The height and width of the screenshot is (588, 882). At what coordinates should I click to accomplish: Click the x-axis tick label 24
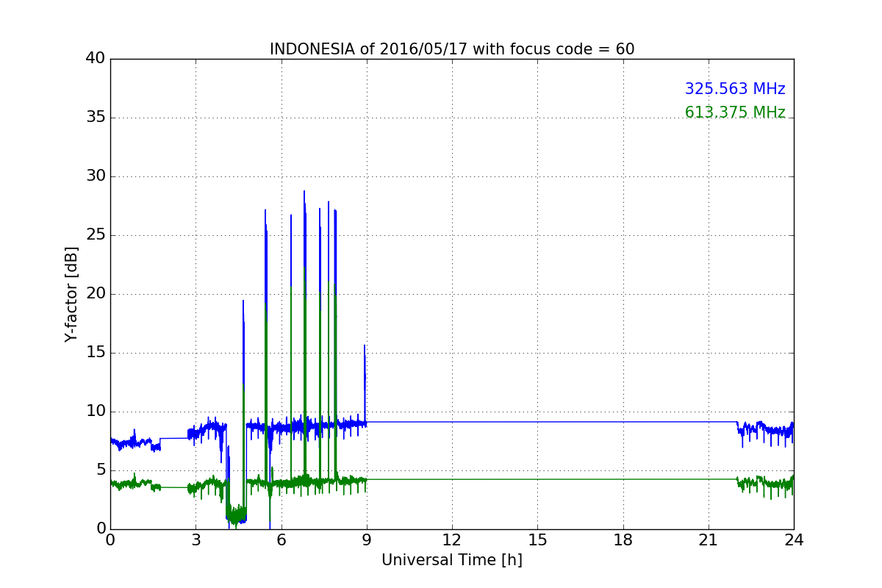pos(794,540)
